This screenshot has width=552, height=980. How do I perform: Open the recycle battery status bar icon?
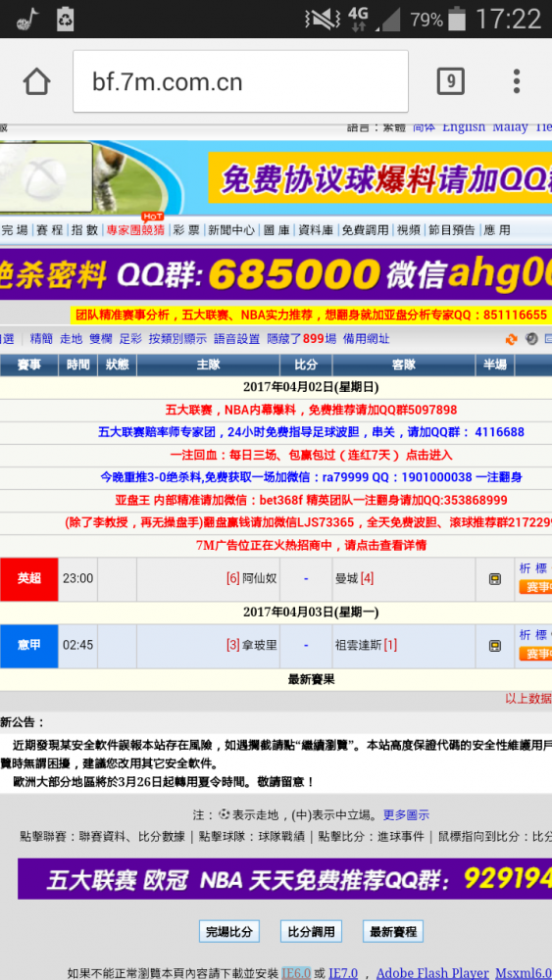point(65,19)
